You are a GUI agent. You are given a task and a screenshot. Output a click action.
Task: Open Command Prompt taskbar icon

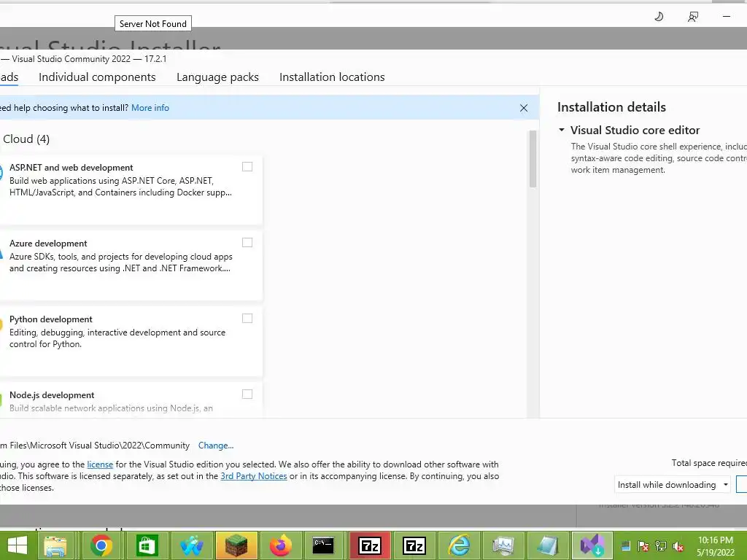[x=323, y=545]
